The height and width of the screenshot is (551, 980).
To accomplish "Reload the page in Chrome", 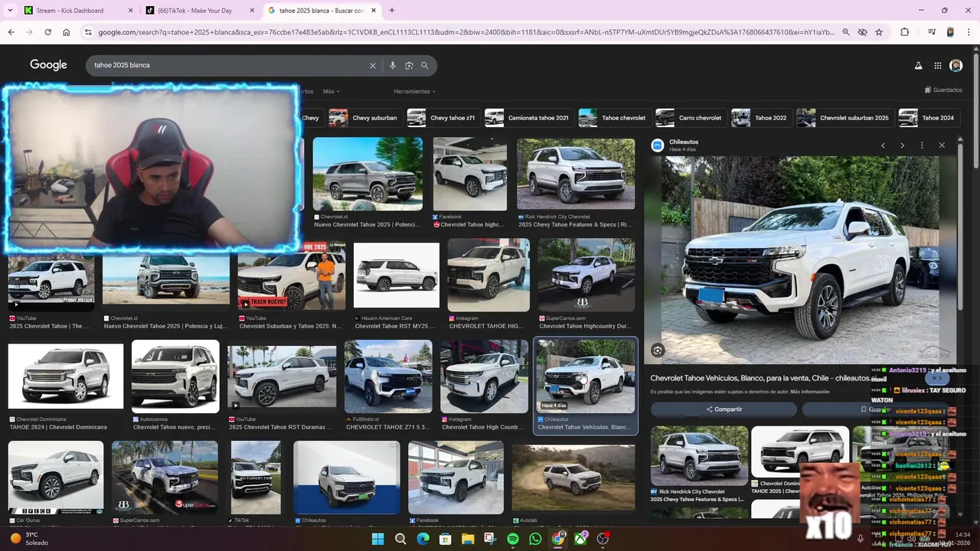I will (x=47, y=32).
